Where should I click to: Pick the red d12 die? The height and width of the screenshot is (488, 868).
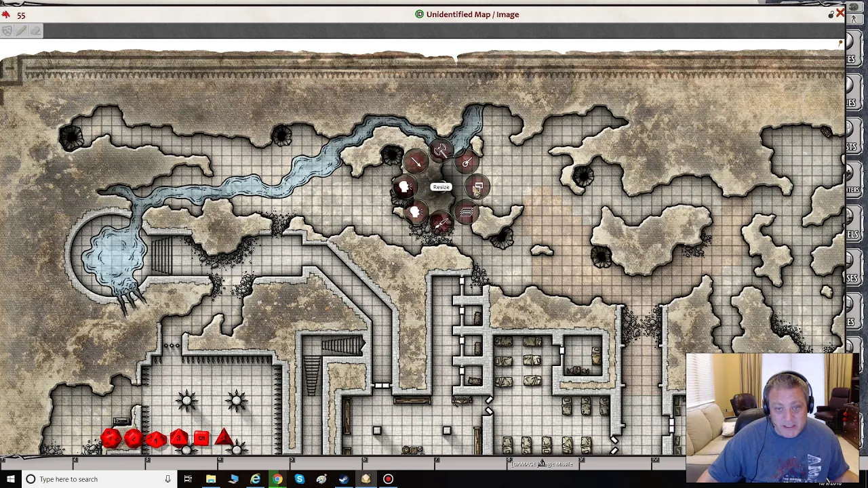(133, 439)
